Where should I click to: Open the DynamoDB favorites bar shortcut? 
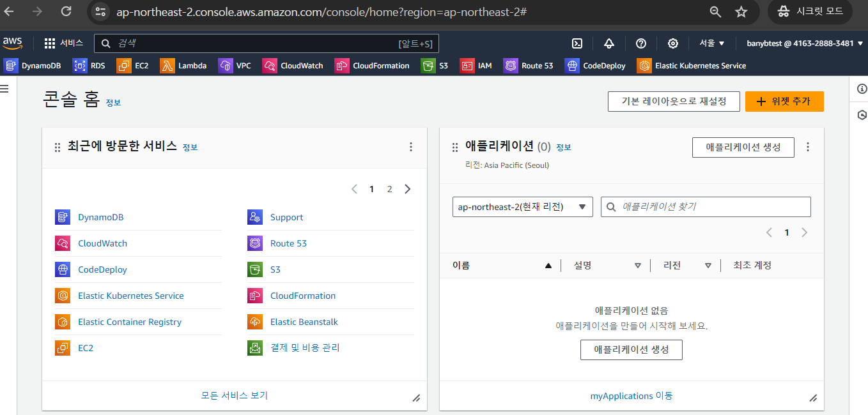point(33,66)
